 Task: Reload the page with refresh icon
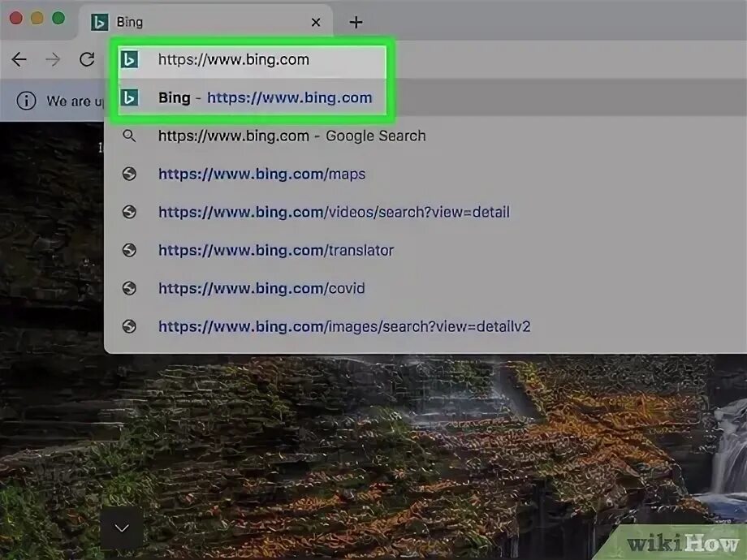[x=87, y=59]
